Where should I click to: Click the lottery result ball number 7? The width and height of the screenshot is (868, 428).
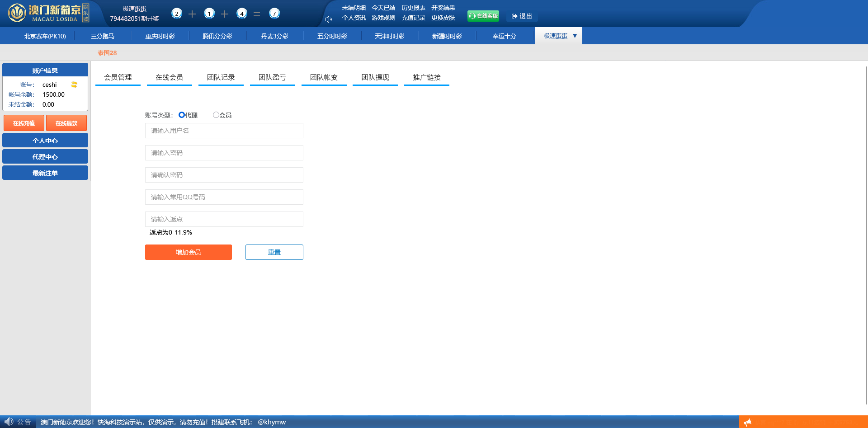pos(274,14)
